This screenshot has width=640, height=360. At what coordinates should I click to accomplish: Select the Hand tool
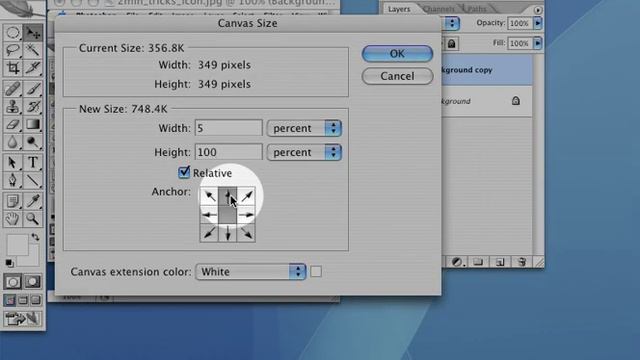(13, 219)
